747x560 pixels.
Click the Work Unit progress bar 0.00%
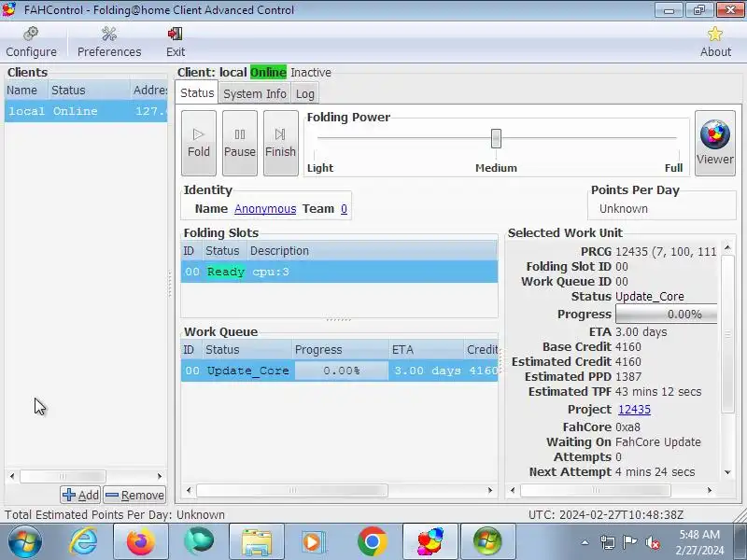coord(666,315)
